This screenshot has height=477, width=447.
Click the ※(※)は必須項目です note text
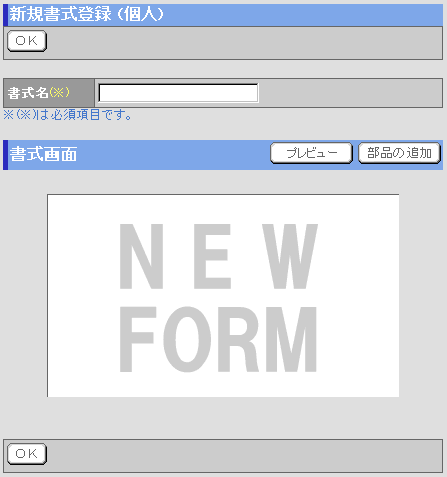pos(68,115)
